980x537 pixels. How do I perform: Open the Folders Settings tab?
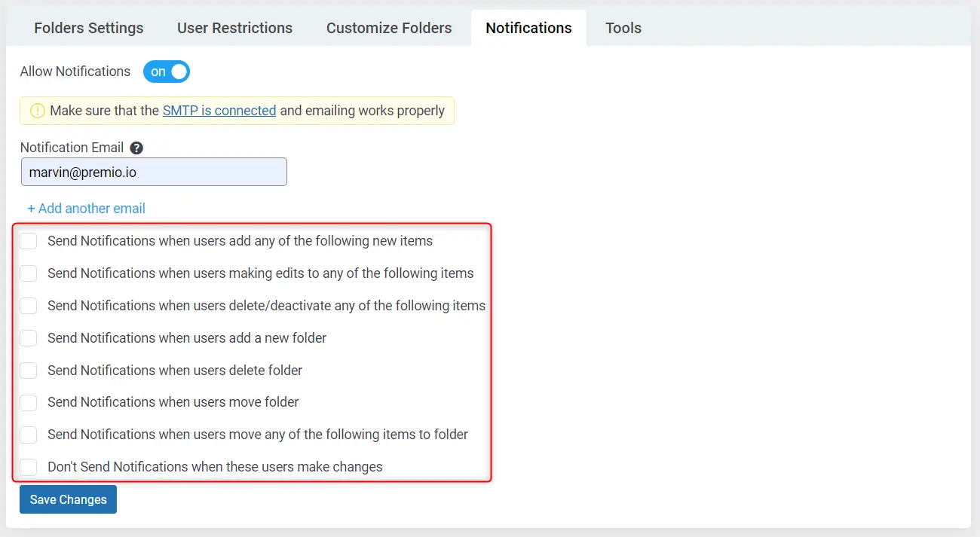pyautogui.click(x=89, y=29)
